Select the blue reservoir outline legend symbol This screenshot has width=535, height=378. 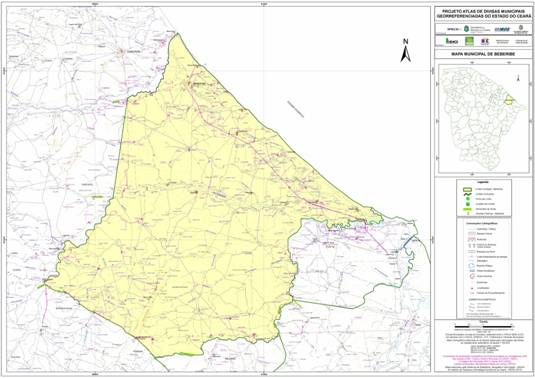(471, 265)
